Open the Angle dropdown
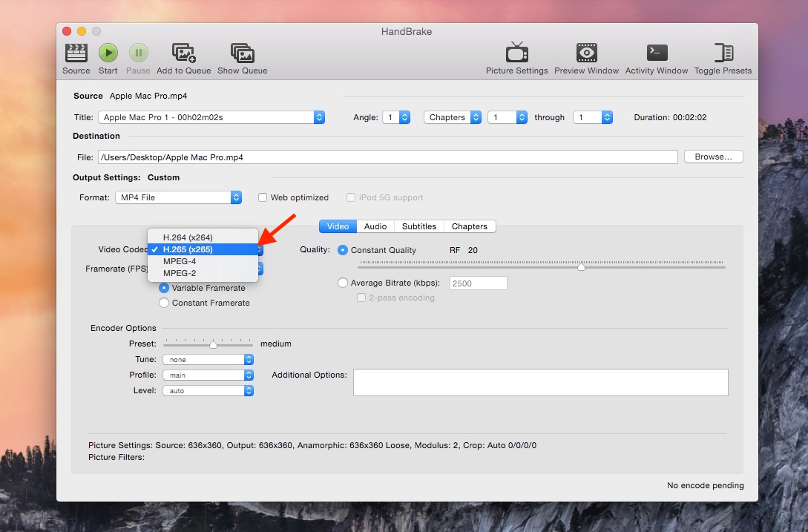 pos(396,117)
